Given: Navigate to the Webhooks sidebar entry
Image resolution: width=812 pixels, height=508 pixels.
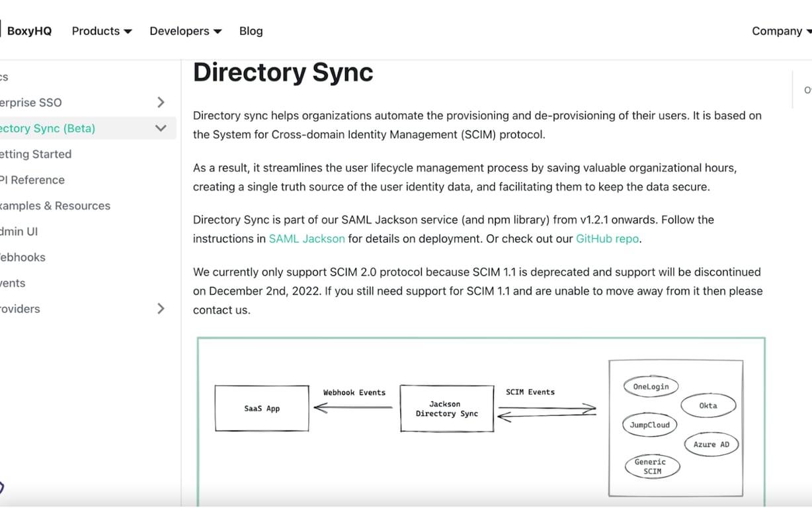Looking at the screenshot, I should [x=22, y=257].
